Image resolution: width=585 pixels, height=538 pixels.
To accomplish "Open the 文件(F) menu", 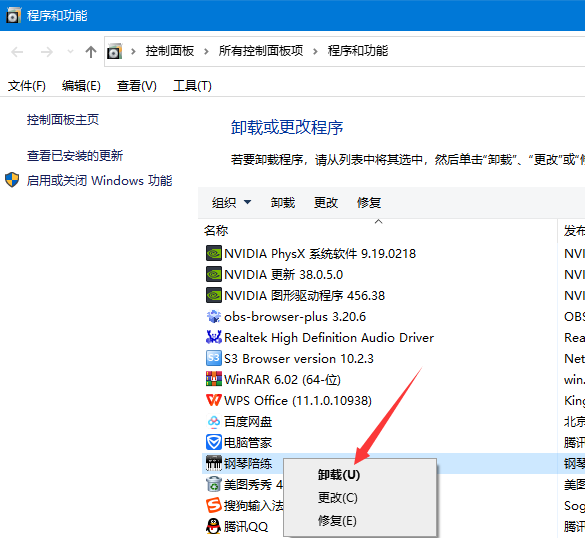I will point(27,86).
